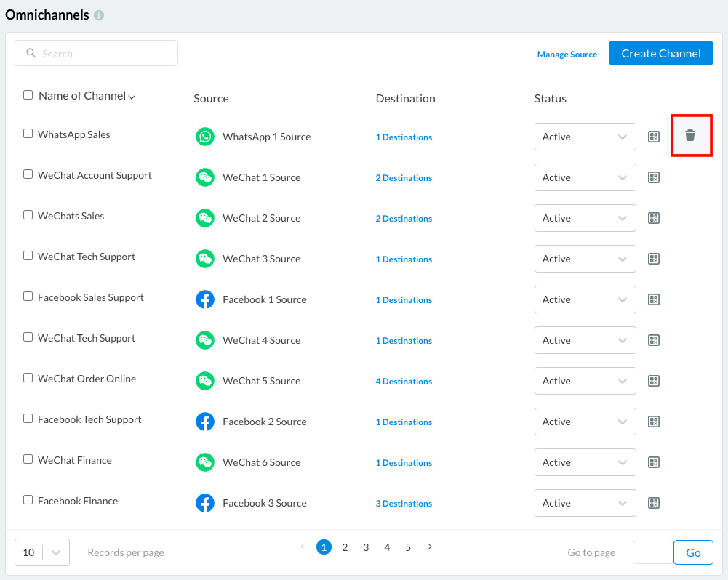Screen dimensions: 728x580
Task: Tick the Facebook Sales Support checkbox
Action: click(28, 297)
